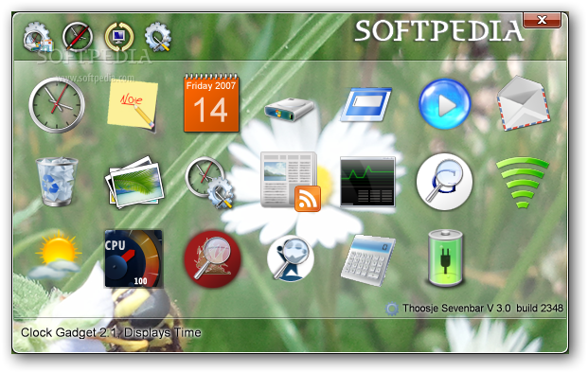
Task: Click the monitor refresh icon in top toolbar
Action: pos(119,36)
